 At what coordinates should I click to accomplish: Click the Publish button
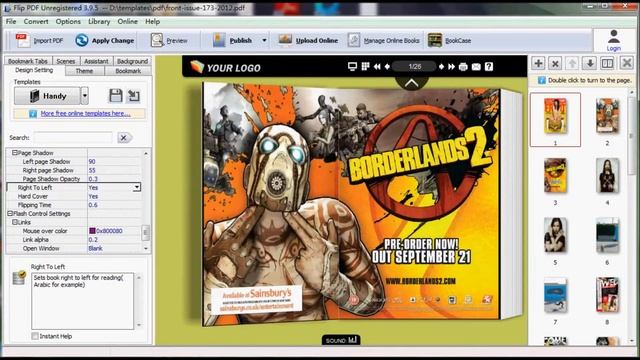coord(233,40)
